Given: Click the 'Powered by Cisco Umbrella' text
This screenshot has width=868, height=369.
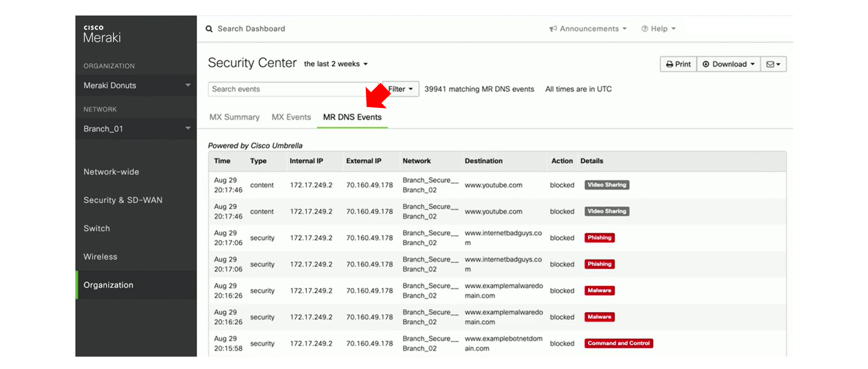Looking at the screenshot, I should click(255, 146).
